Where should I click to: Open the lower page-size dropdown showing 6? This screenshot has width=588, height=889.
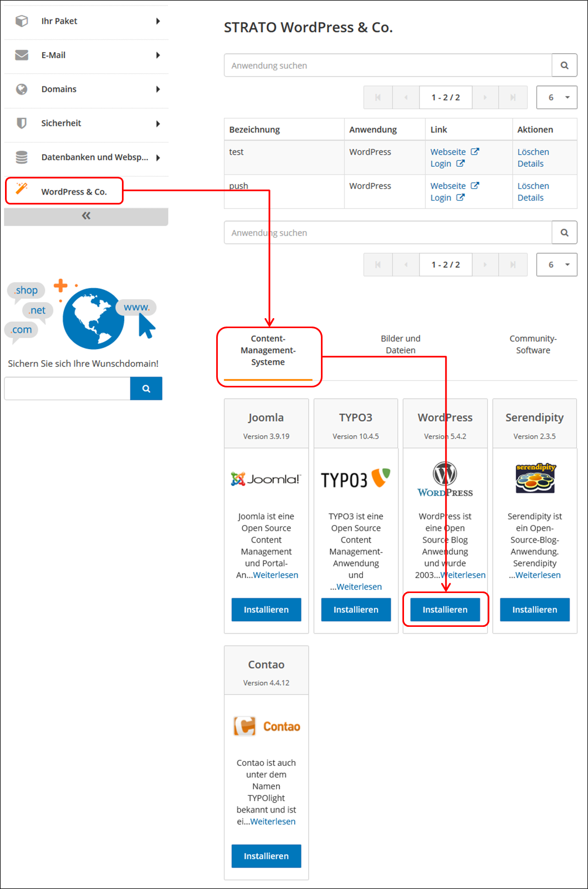click(x=557, y=265)
